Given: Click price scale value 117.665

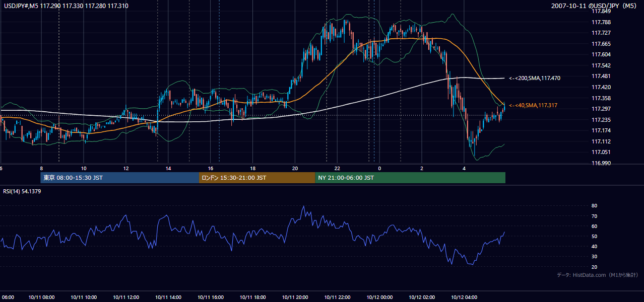Looking at the screenshot, I should click(600, 44).
